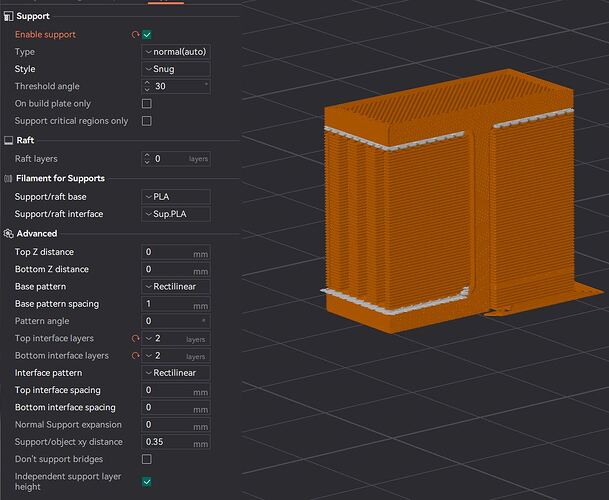Screen dimensions: 609x500
Task: Open the Style dropdown showing Snug
Action: 176,69
